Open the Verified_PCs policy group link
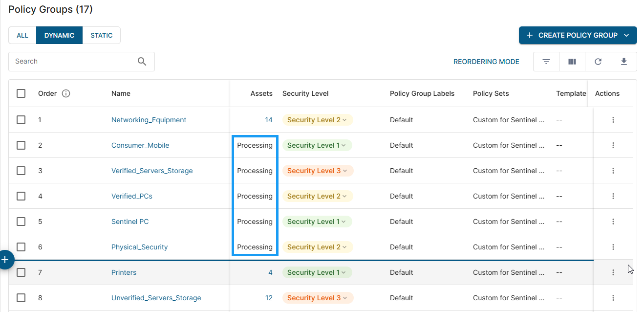 click(131, 196)
